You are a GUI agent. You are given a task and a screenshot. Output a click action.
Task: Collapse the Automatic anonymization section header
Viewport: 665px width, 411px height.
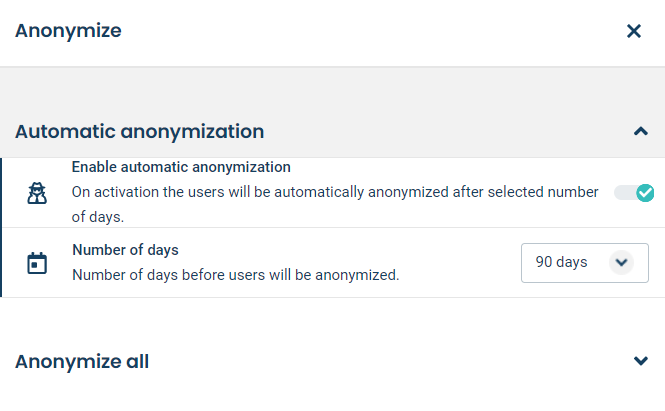(x=332, y=131)
